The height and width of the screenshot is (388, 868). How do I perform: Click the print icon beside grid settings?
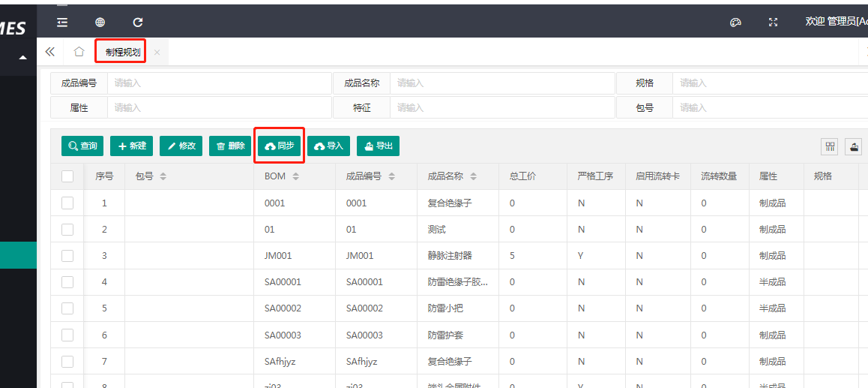(x=853, y=146)
